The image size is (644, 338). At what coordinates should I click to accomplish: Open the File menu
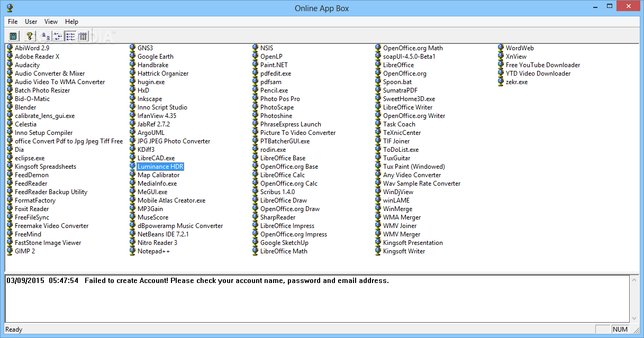(13, 22)
